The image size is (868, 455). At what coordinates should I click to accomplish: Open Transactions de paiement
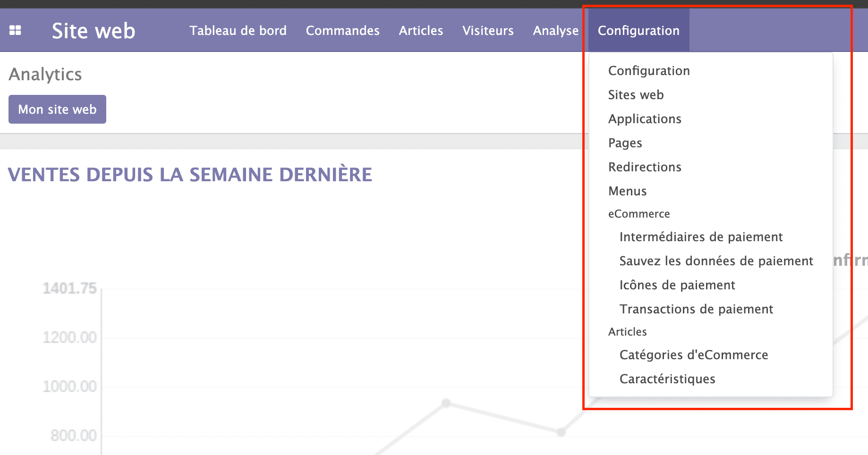[x=696, y=309]
